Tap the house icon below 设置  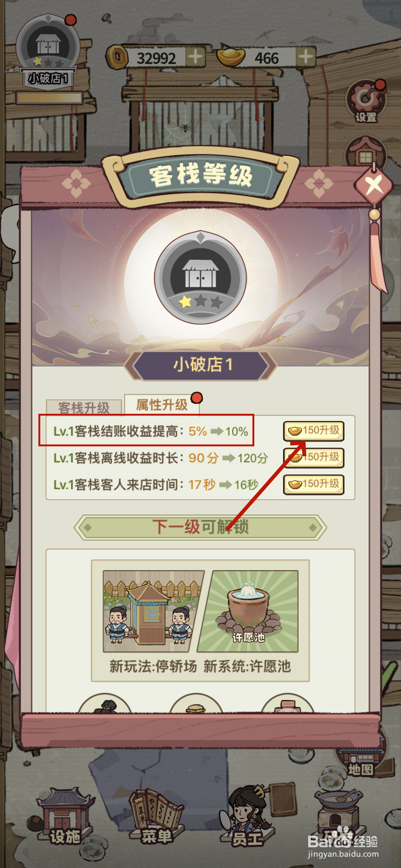pyautogui.click(x=365, y=153)
